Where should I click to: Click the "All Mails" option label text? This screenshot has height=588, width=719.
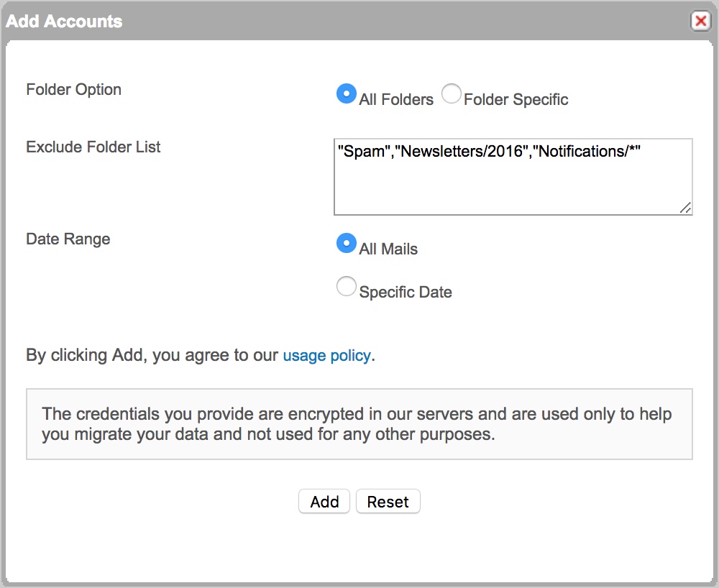(x=388, y=249)
